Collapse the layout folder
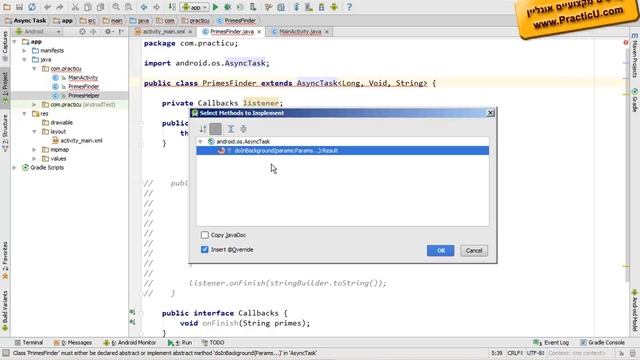The image size is (640, 360). pyautogui.click(x=34, y=131)
